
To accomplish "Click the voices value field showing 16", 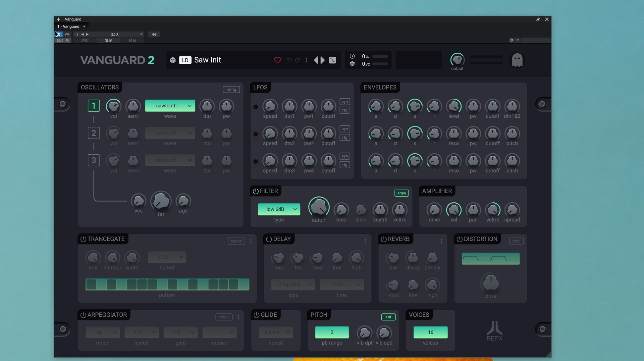I will [430, 332].
